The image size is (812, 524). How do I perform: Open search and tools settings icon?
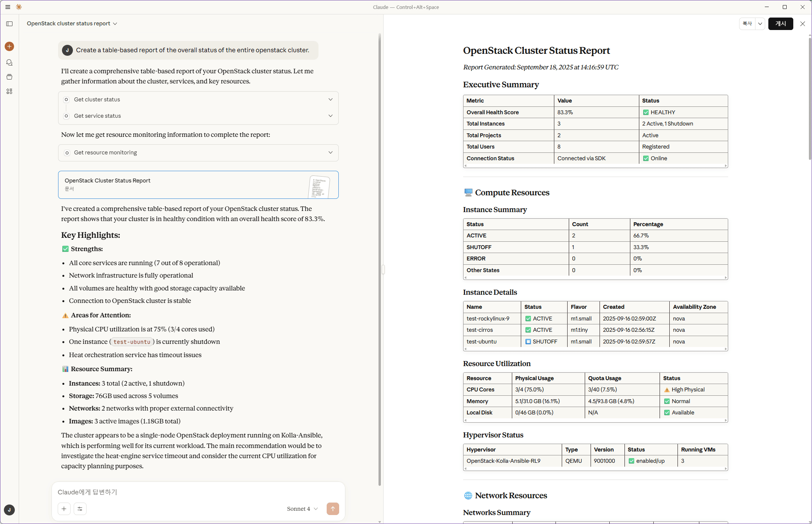[x=80, y=509]
